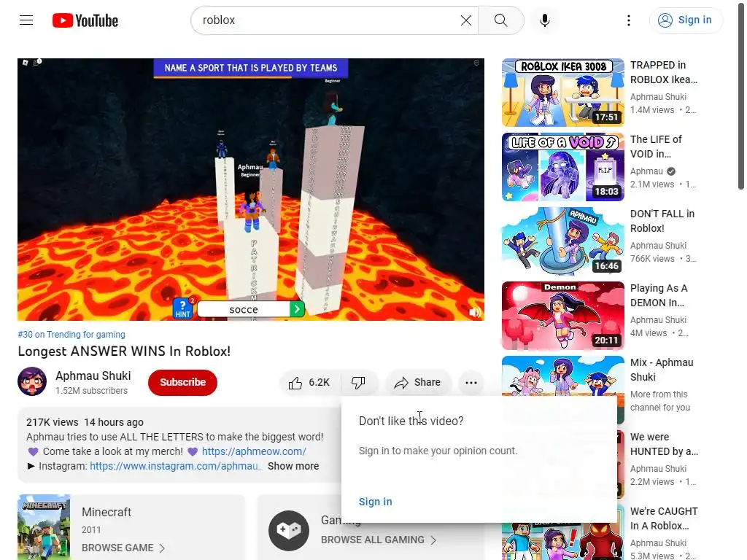Open the top-bar three-dot settings menu
The image size is (747, 560).
[x=628, y=20]
